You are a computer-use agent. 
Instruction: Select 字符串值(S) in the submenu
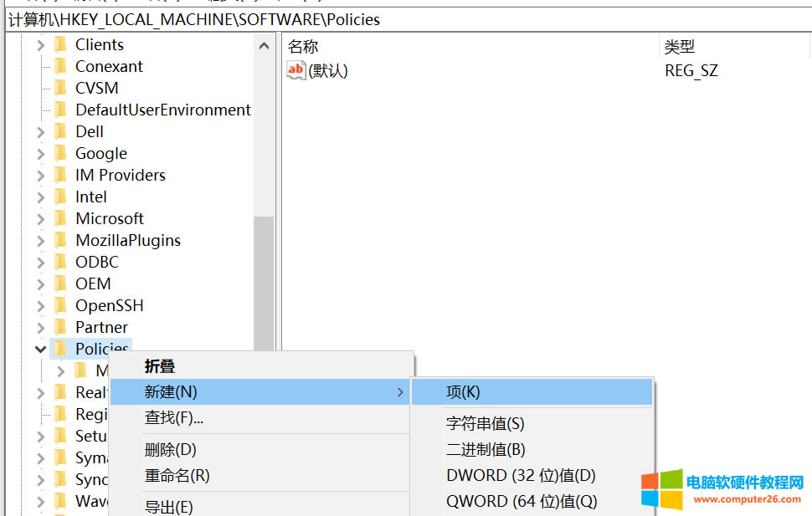click(x=485, y=425)
